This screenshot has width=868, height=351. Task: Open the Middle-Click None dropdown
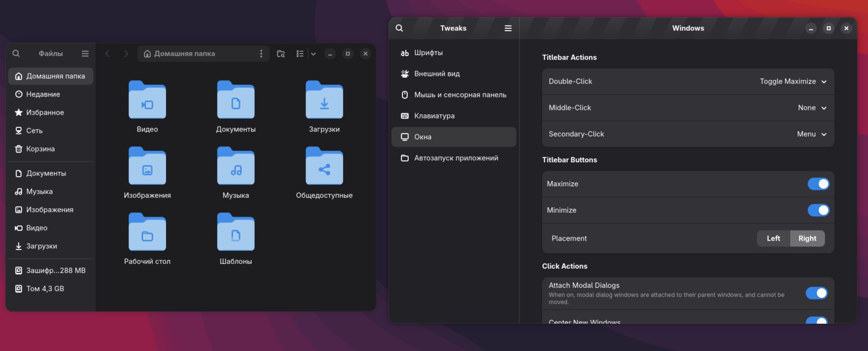[x=812, y=108]
